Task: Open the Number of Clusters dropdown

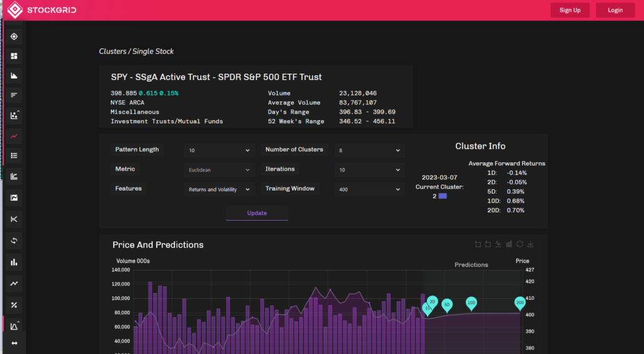Action: (369, 150)
